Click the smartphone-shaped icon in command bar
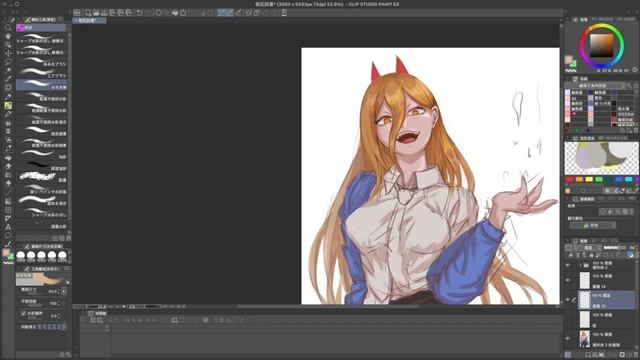 tap(284, 13)
